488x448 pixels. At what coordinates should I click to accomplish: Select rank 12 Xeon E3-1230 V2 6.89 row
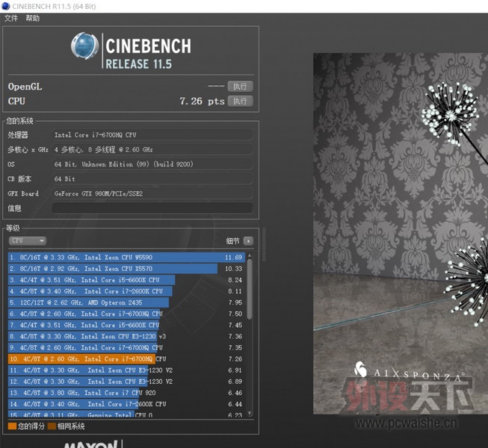tap(126, 382)
